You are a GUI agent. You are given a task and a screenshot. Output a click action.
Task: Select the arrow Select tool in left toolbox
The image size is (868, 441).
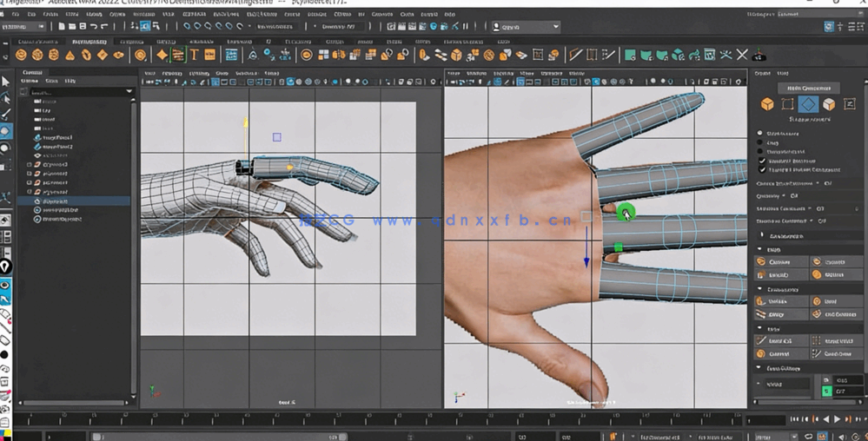pos(5,82)
